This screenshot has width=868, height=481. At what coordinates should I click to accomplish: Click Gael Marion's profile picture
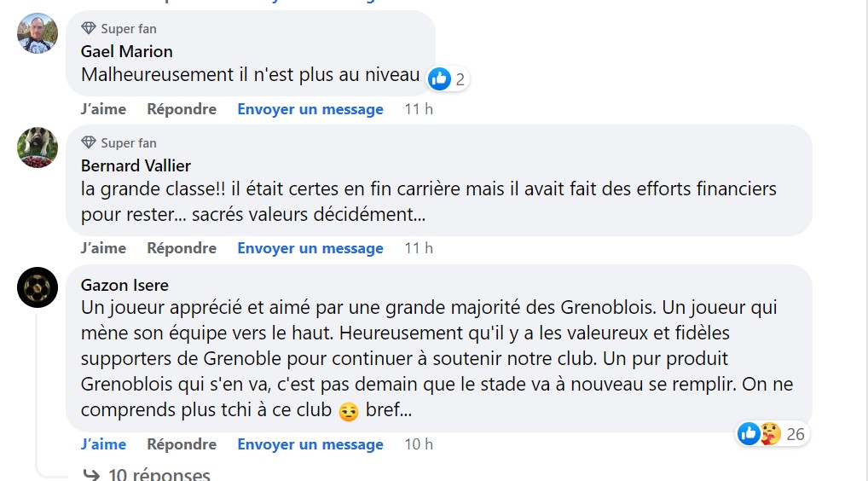coord(38,34)
